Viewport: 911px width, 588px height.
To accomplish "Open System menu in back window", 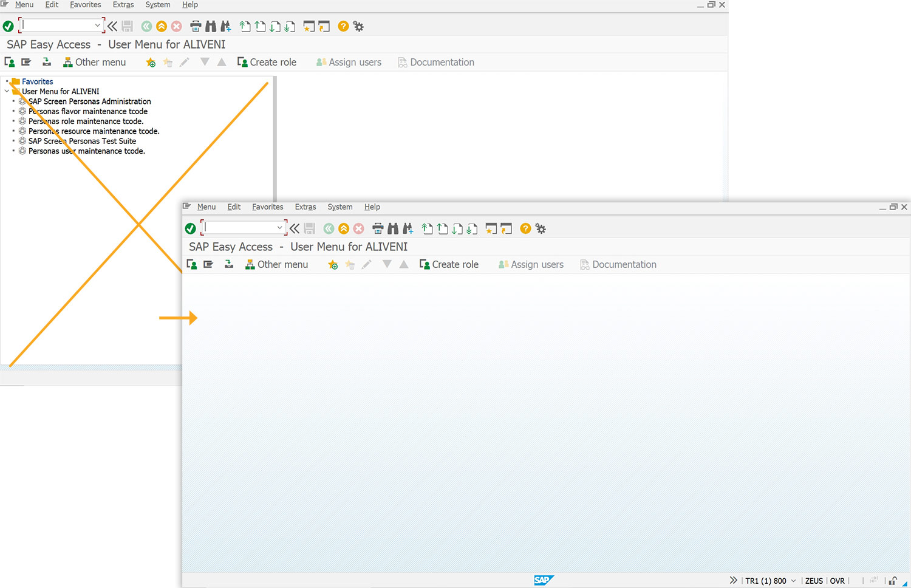I will pos(158,4).
